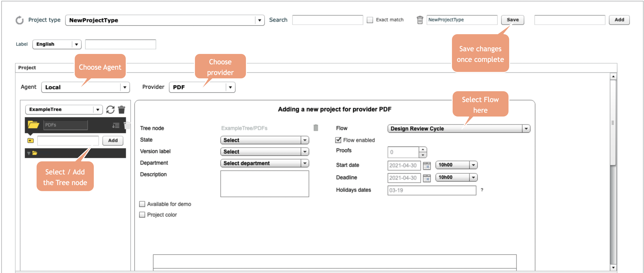Click the Label text input field
This screenshot has width=644, height=273.
point(120,44)
